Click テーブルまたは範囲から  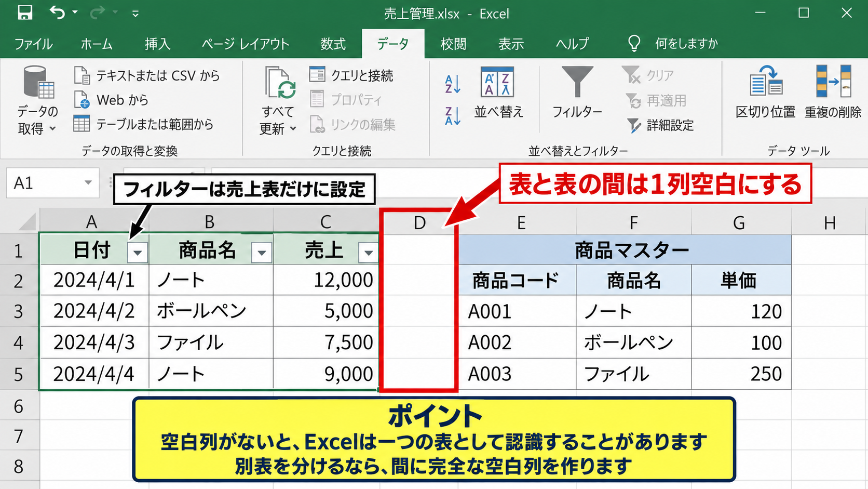pos(144,124)
